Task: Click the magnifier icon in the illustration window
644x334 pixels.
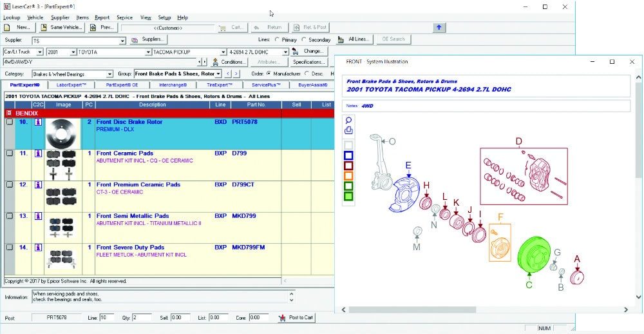Action: pyautogui.click(x=348, y=121)
